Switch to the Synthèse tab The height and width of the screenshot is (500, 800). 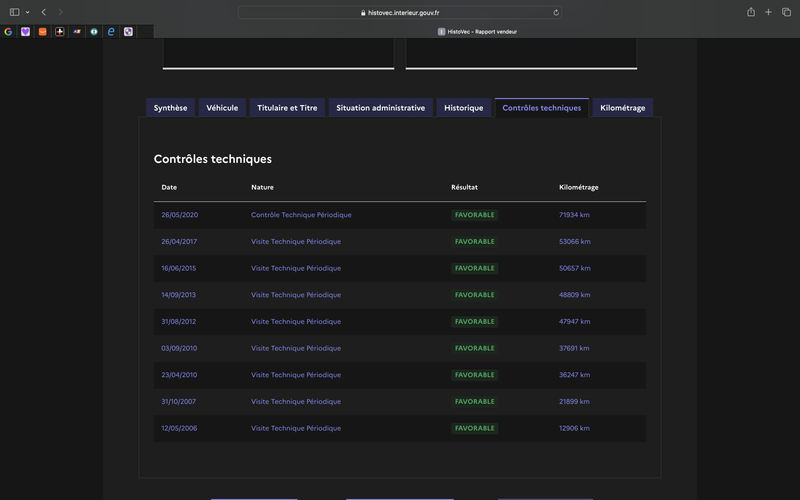pos(170,108)
